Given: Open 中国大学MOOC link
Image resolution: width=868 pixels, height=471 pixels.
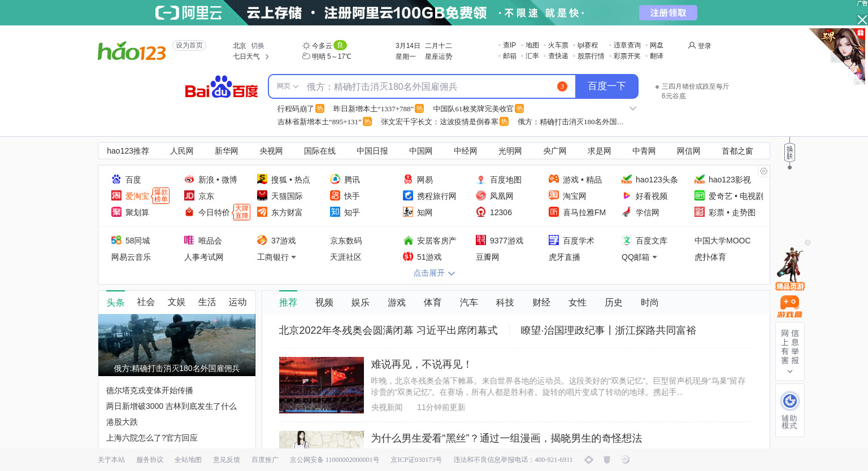Looking at the screenshot, I should (x=723, y=241).
